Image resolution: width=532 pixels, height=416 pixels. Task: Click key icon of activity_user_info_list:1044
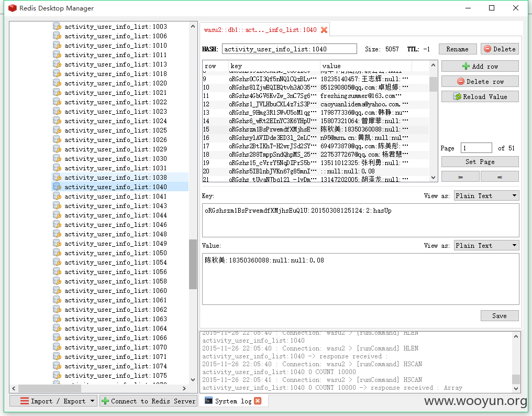tap(57, 215)
